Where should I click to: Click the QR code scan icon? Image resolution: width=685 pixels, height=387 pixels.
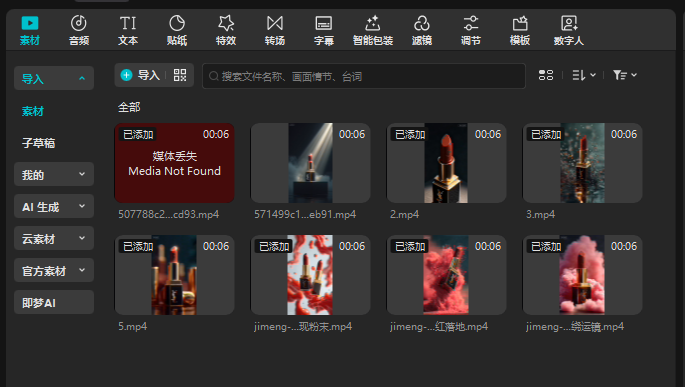click(180, 75)
